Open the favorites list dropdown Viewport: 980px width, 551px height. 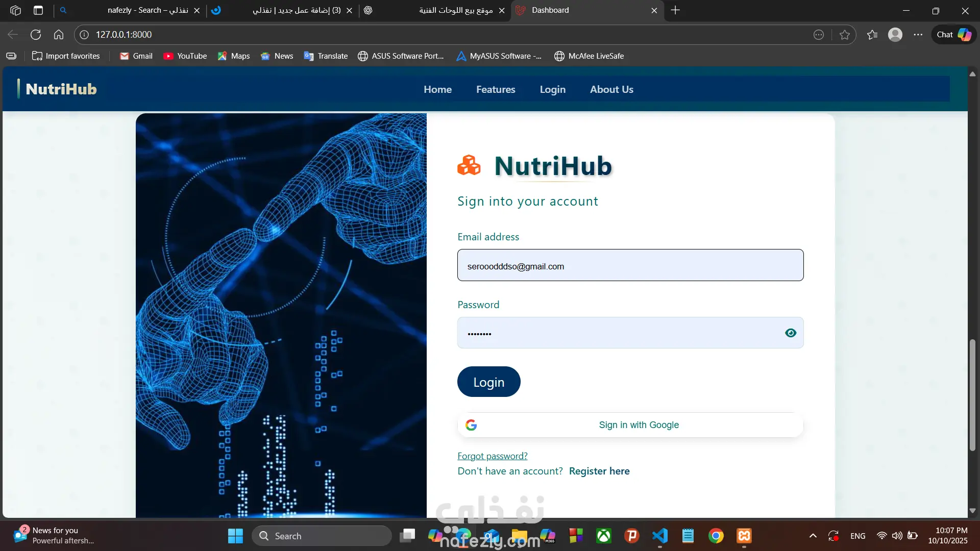872,35
